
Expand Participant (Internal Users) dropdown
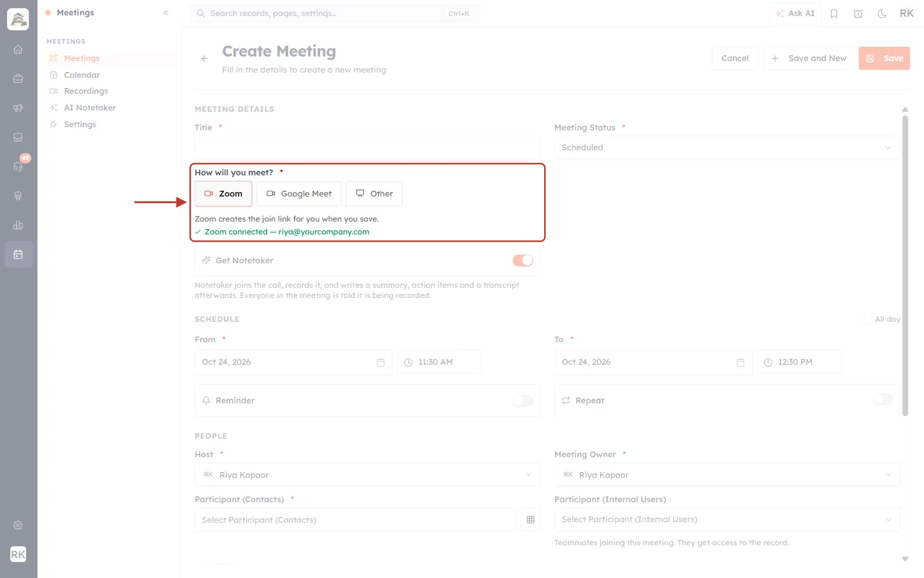pos(727,520)
